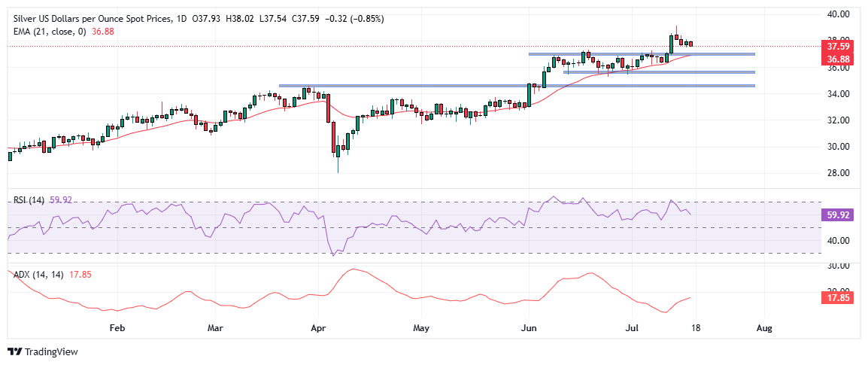Select the blue horizontal zone near 34.60
The image size is (868, 365).
point(517,86)
